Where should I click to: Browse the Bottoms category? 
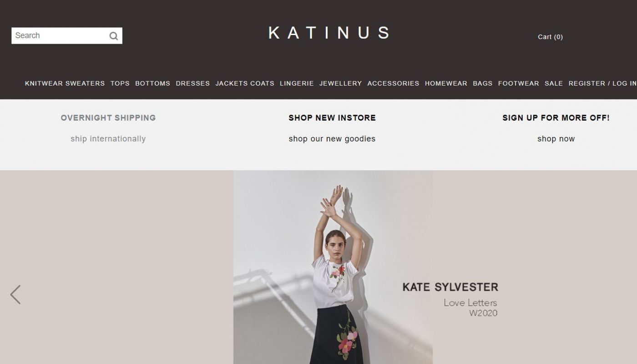click(x=152, y=83)
